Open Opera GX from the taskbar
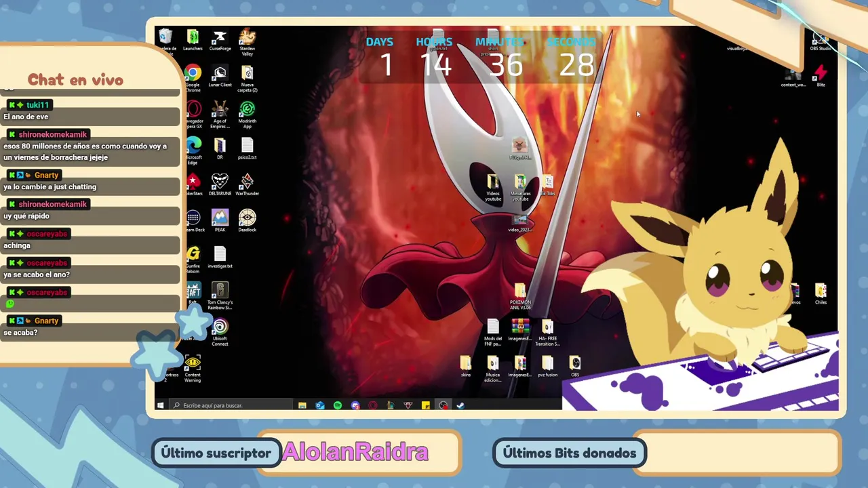868x488 pixels. 373,405
